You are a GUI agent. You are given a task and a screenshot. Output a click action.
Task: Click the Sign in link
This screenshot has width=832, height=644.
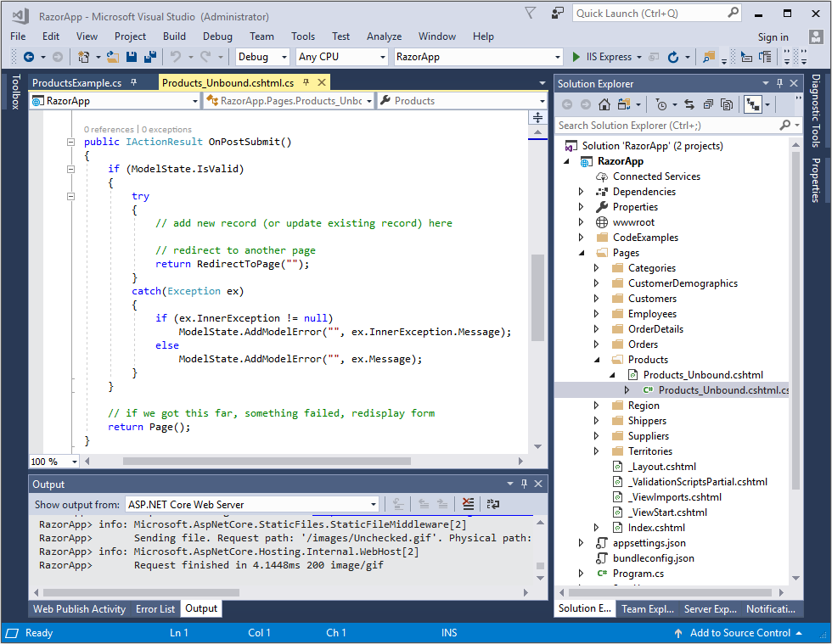[x=773, y=37]
